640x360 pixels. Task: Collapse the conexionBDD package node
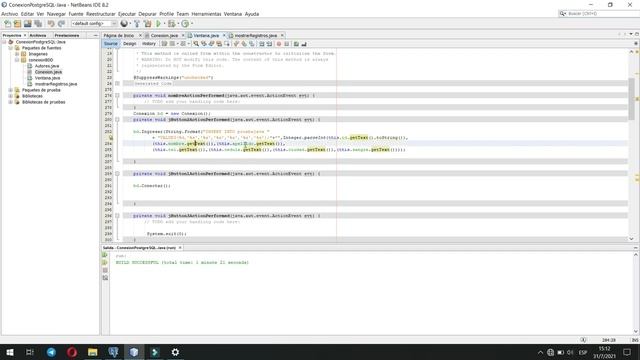click(x=17, y=60)
